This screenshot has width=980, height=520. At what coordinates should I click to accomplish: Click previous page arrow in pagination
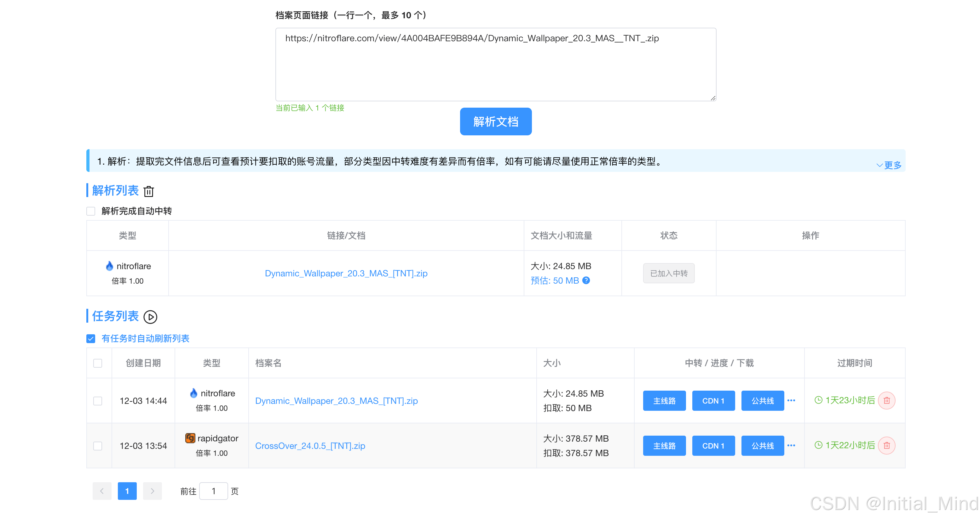102,491
